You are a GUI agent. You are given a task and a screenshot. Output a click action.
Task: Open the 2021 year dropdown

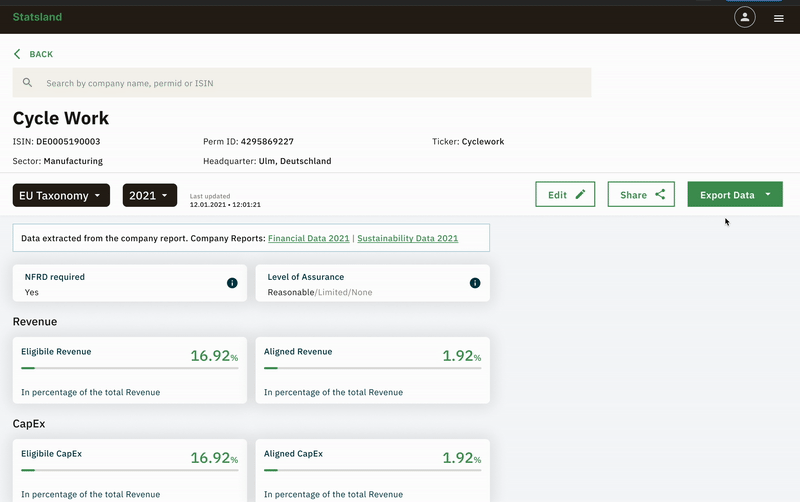[150, 196]
